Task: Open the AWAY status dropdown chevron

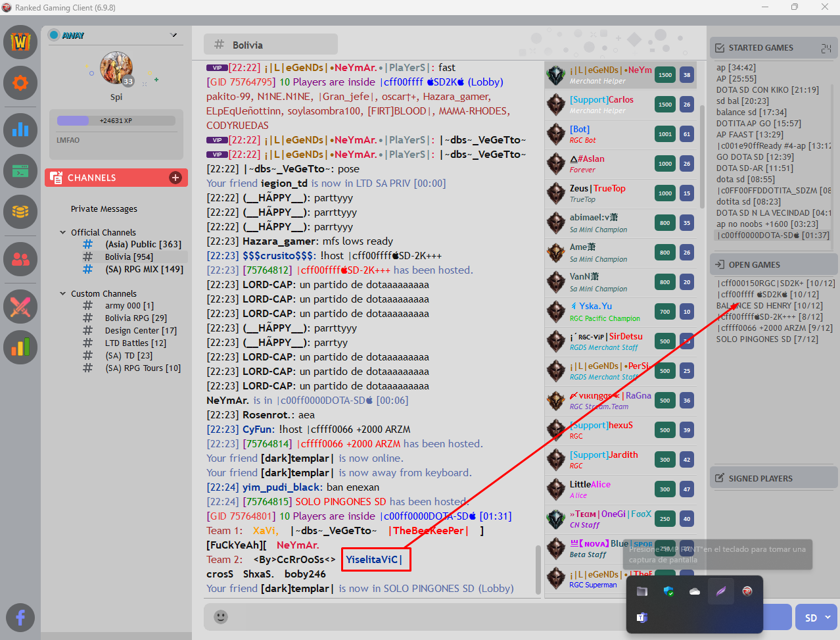Action: click(x=174, y=35)
